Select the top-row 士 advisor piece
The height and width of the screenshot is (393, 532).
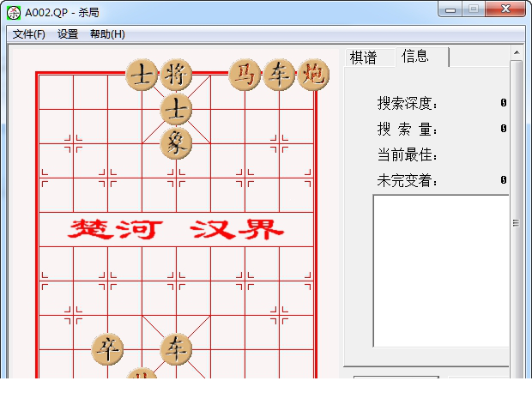(142, 75)
